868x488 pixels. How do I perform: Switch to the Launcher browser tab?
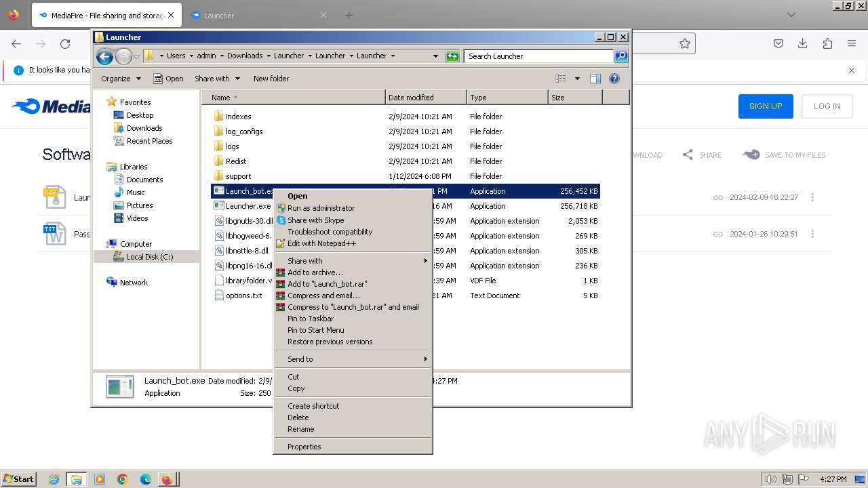click(x=258, y=15)
